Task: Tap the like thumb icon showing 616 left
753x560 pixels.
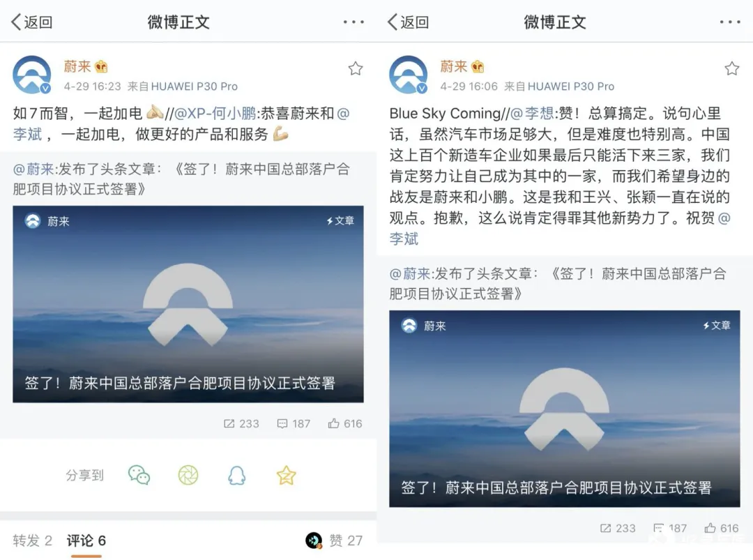Action: (334, 423)
